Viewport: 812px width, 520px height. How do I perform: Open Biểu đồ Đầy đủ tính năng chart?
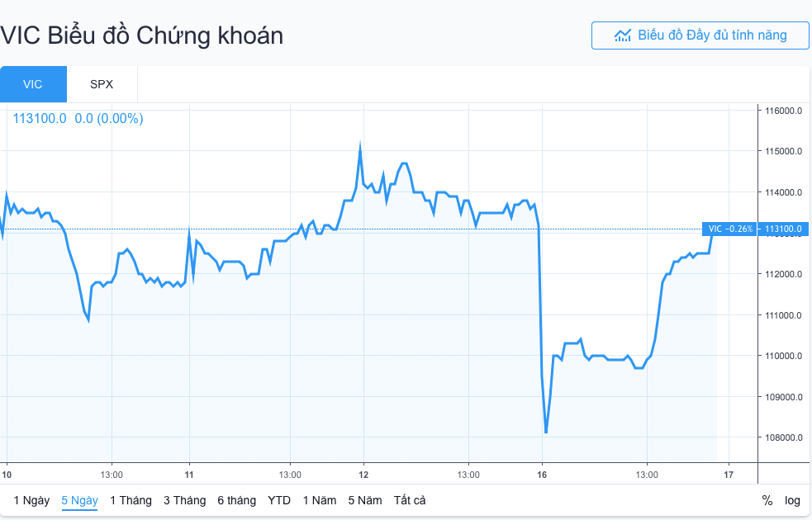(700, 35)
